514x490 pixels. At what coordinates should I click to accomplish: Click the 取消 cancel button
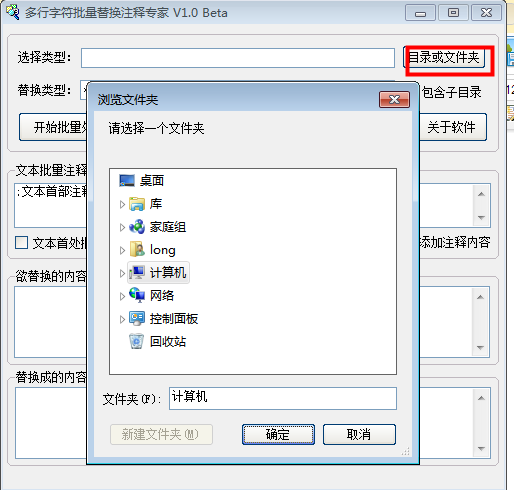(x=359, y=434)
